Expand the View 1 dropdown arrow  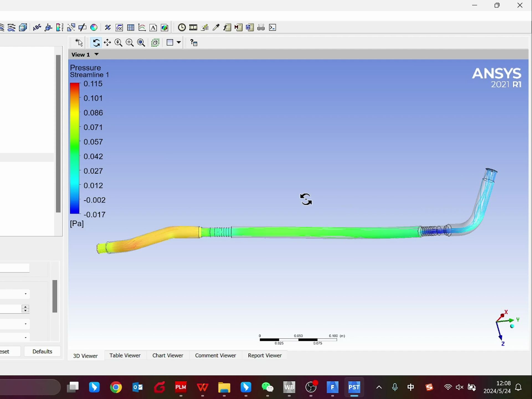pyautogui.click(x=96, y=54)
